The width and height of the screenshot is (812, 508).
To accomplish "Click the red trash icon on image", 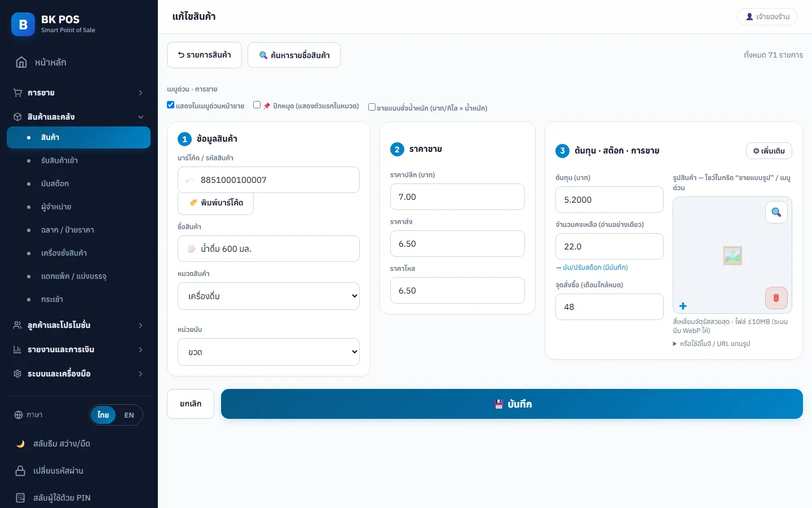I will click(776, 298).
